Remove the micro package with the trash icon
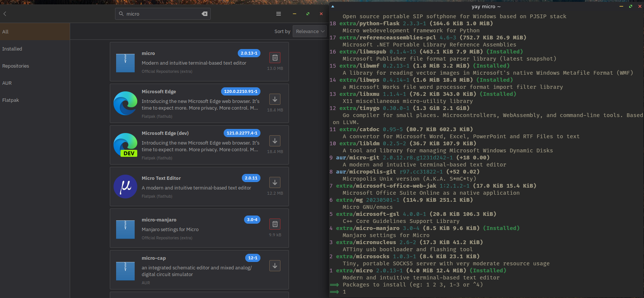This screenshot has width=644, height=298. pyautogui.click(x=275, y=58)
